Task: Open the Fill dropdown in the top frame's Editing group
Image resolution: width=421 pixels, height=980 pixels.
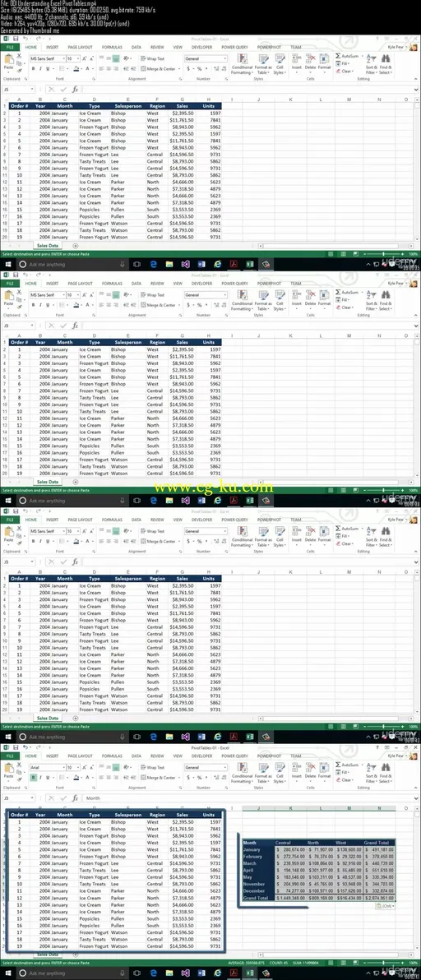Action: (x=349, y=63)
